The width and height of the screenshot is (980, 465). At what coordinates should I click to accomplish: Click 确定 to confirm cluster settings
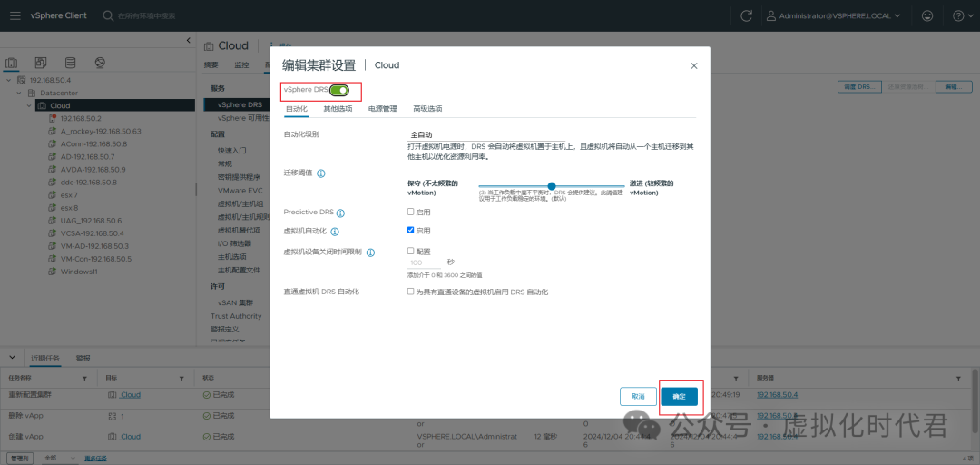point(680,397)
